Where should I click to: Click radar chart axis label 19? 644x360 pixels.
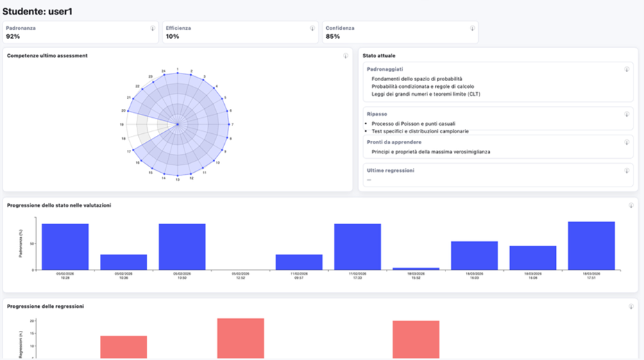click(x=121, y=124)
